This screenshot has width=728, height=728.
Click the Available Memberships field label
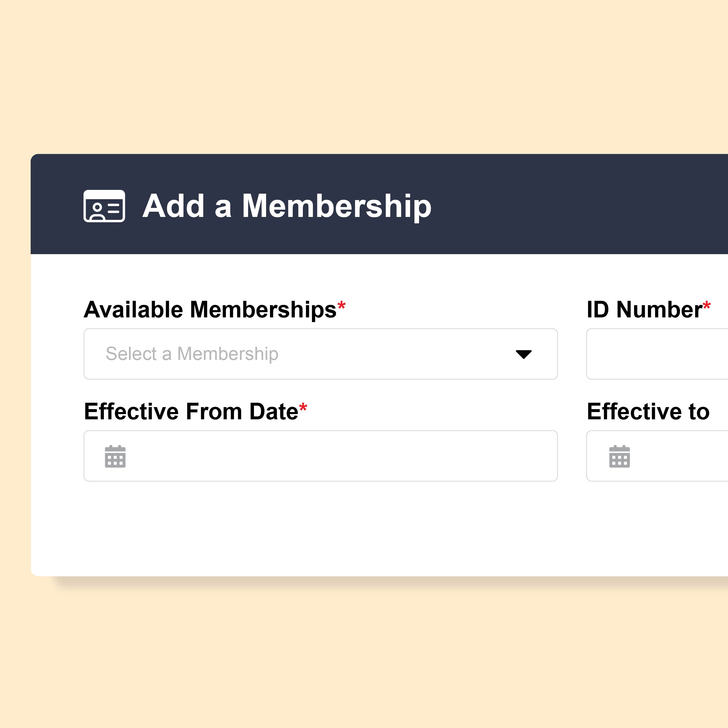pyautogui.click(x=210, y=310)
